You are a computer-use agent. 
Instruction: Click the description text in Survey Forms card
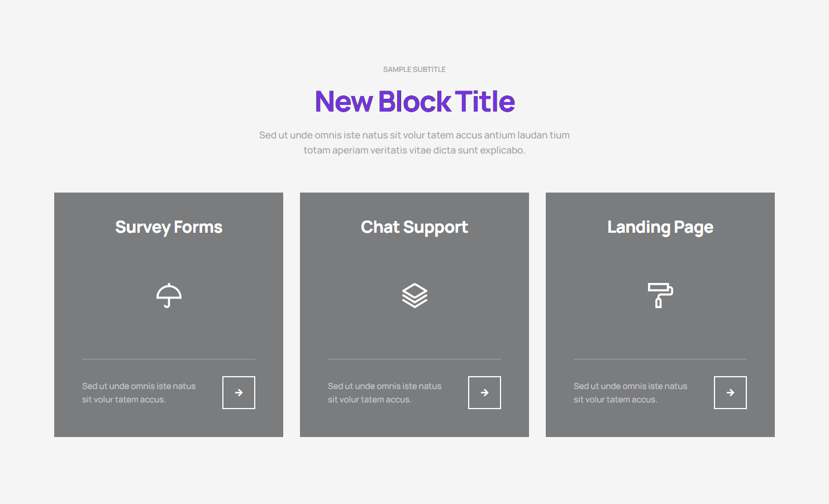pos(139,392)
